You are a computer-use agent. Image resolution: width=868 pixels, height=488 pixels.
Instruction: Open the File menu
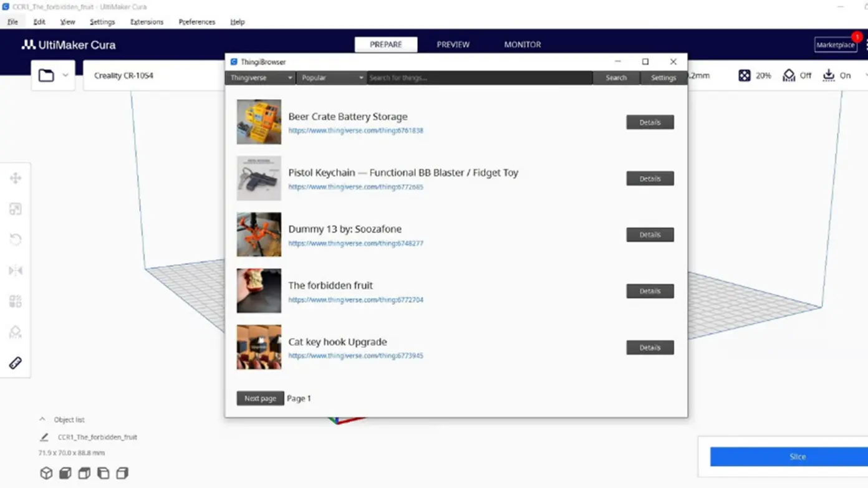point(12,22)
